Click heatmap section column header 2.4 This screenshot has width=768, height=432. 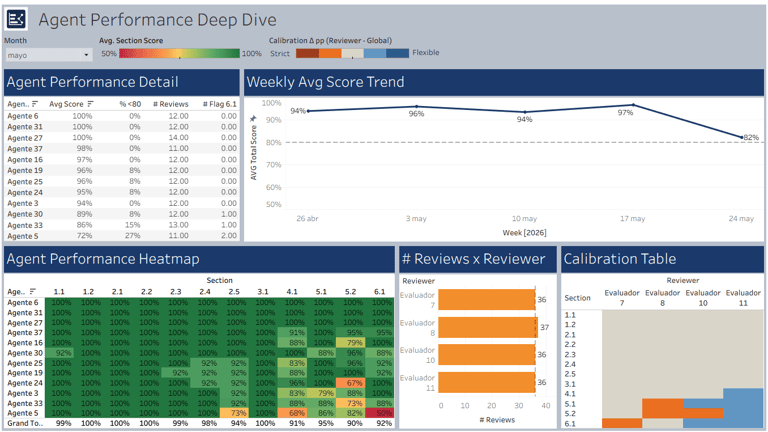pos(205,291)
